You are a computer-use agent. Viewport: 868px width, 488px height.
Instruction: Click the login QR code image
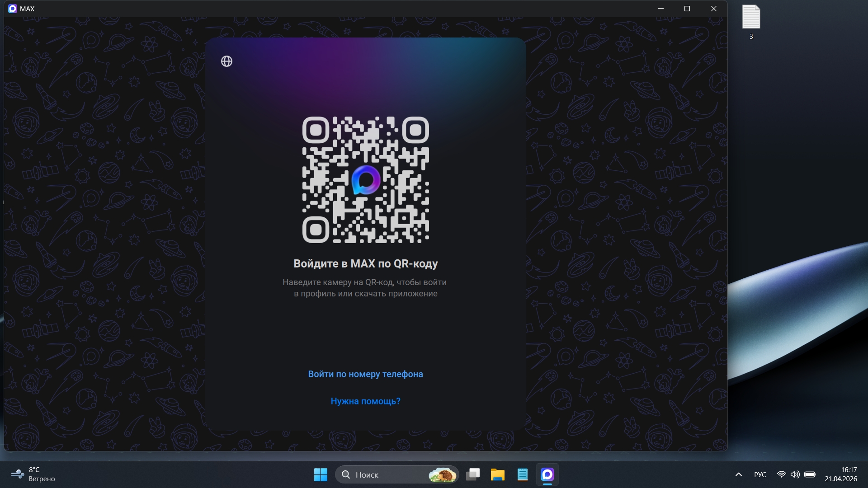pos(366,180)
